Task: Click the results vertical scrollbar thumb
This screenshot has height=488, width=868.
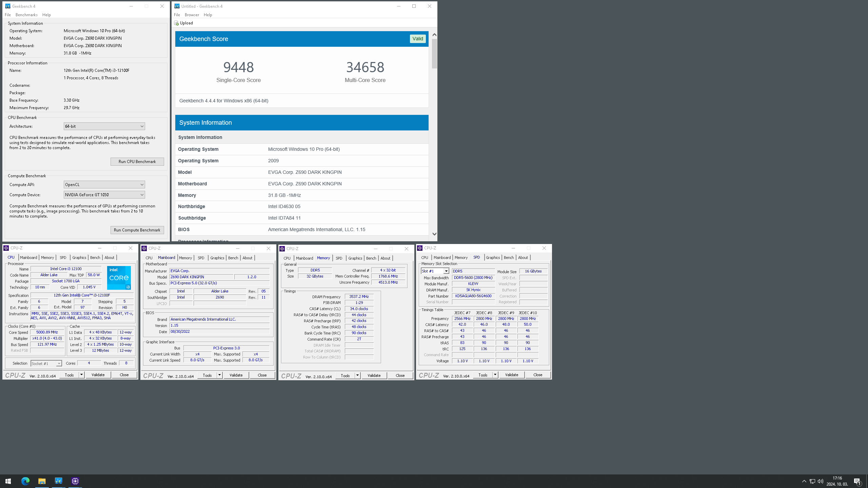Action: click(434, 54)
